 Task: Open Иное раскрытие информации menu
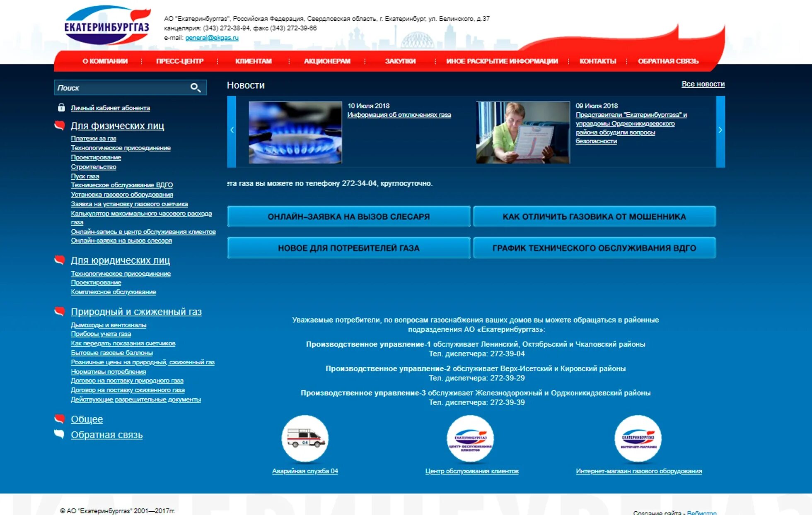tap(502, 61)
